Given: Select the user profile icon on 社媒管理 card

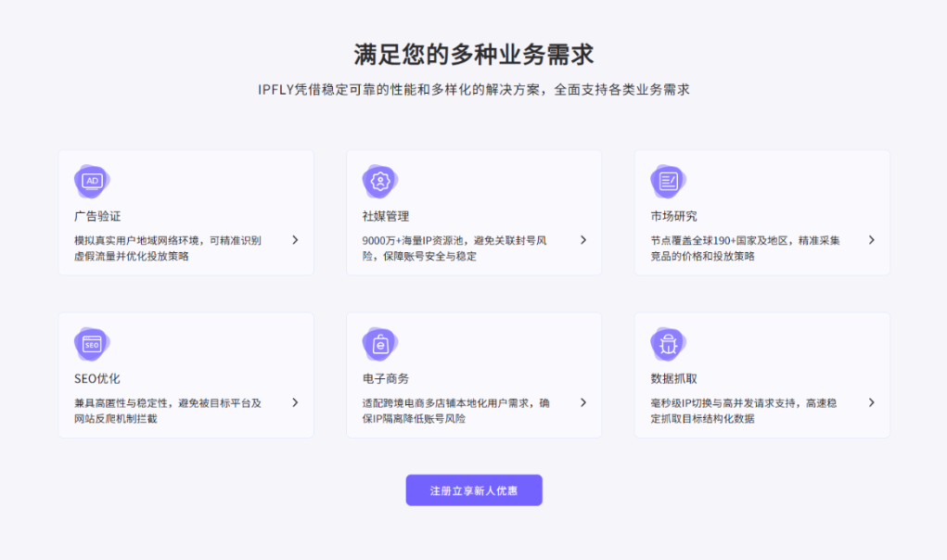Looking at the screenshot, I should click(379, 181).
